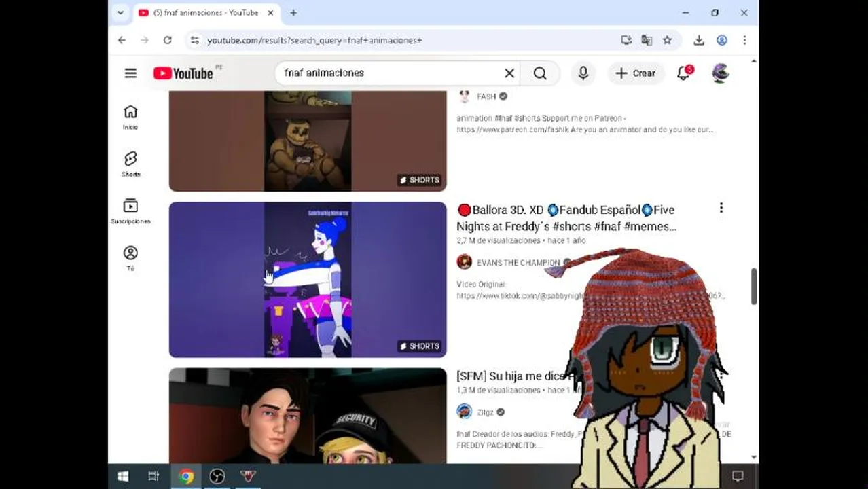Click the patreon.com description text

[585, 124]
